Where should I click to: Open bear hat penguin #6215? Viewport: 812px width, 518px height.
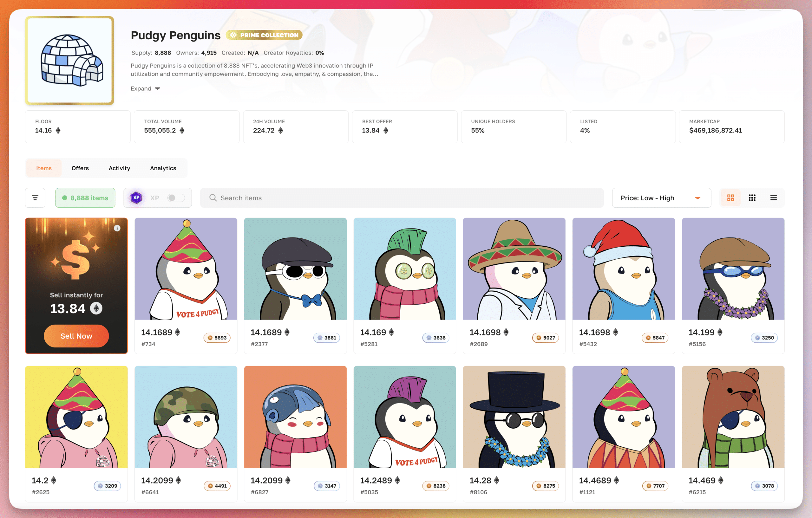tap(733, 417)
